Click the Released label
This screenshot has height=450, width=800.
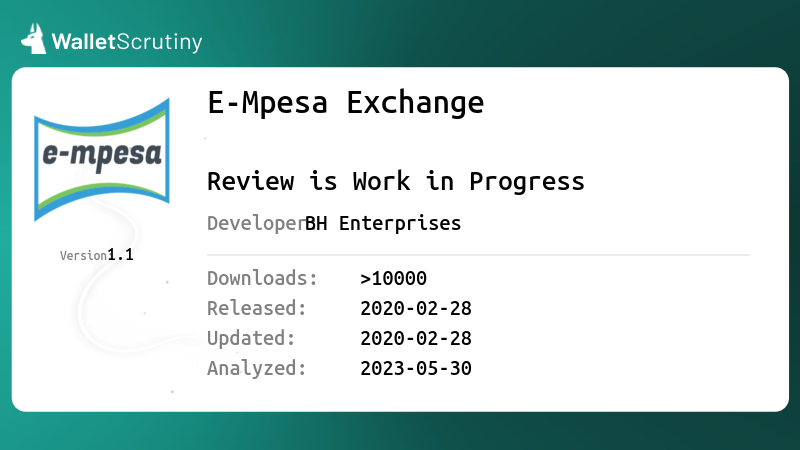click(x=257, y=308)
